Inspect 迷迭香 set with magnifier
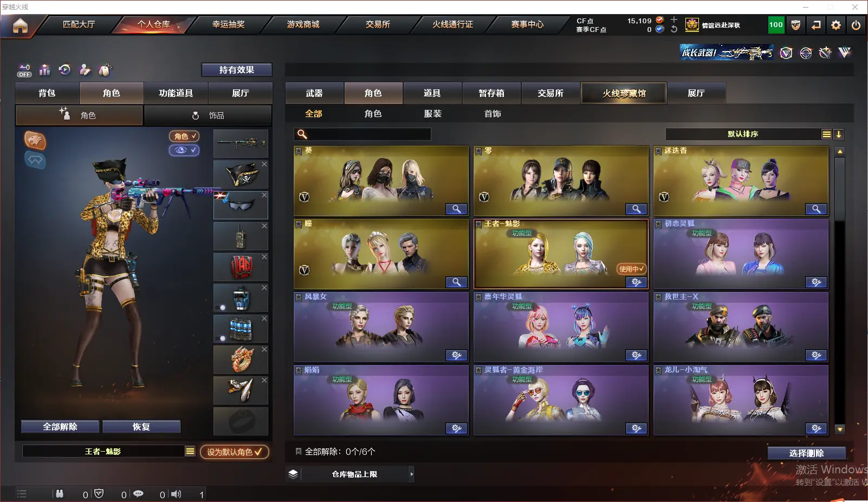Screen dimensions: 868x502 816,209
